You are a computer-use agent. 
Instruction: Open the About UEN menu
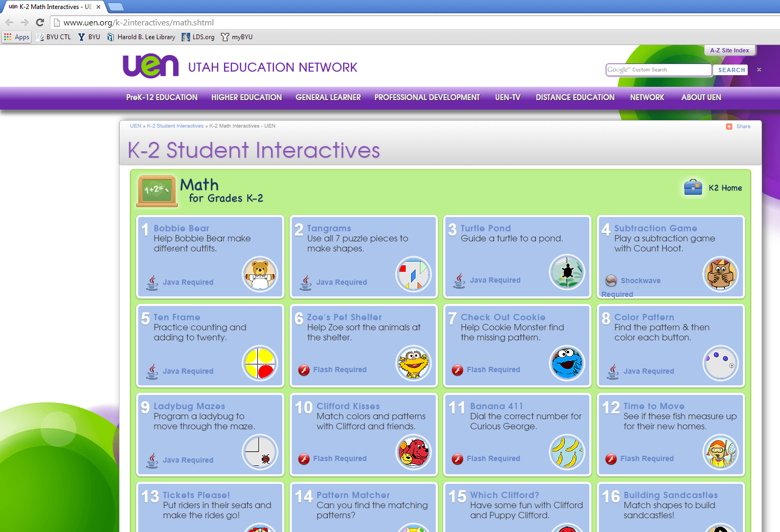click(702, 97)
